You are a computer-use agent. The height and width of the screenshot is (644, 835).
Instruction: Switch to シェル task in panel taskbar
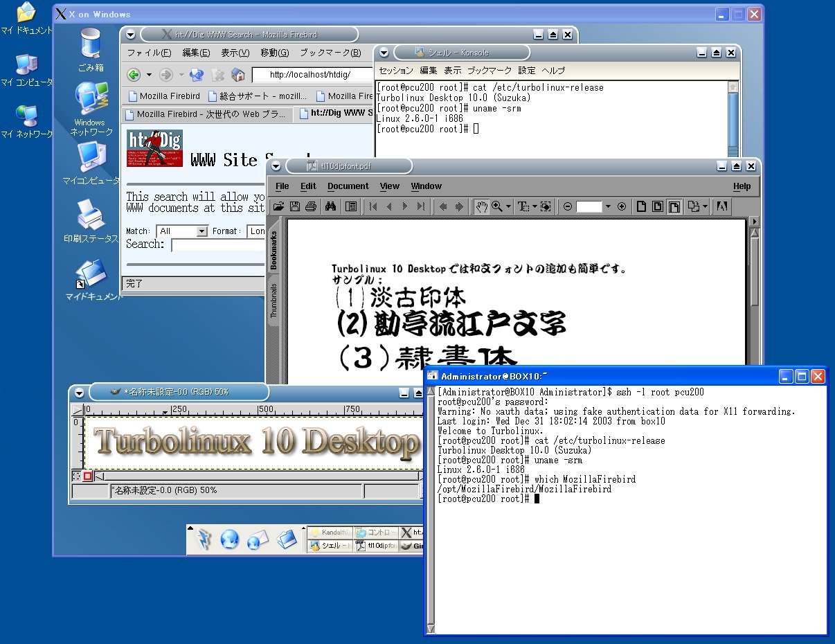click(330, 546)
